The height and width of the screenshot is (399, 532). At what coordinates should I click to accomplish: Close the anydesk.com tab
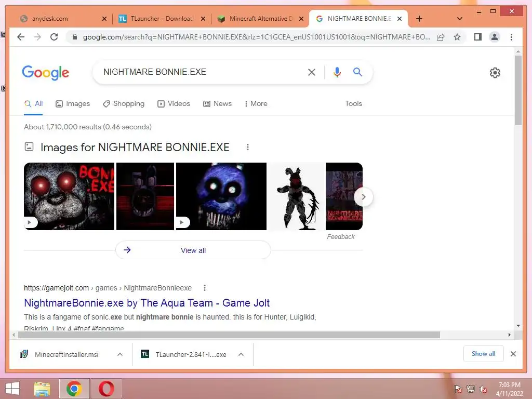pyautogui.click(x=104, y=19)
